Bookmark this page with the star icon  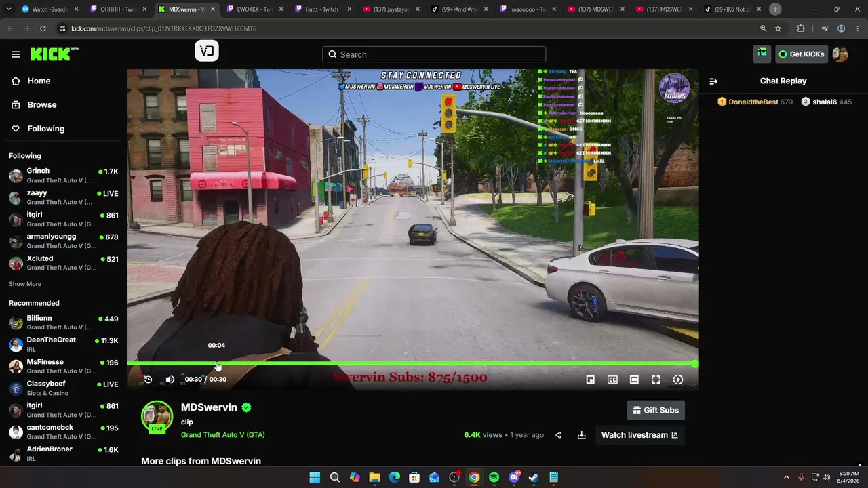(x=778, y=28)
